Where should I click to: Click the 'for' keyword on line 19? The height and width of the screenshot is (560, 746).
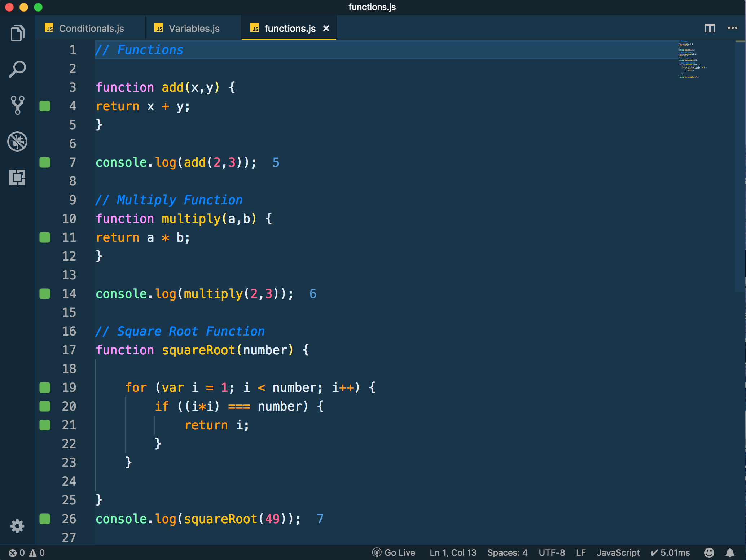click(136, 388)
